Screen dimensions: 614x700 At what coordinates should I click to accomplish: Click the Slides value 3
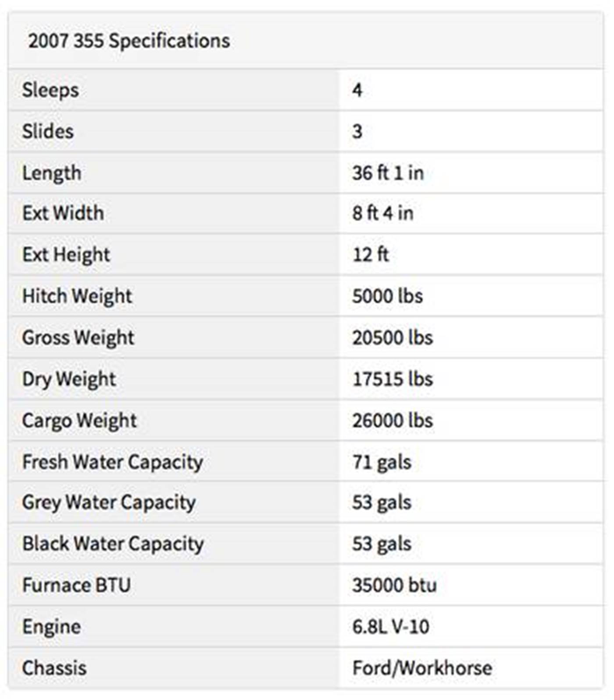pyautogui.click(x=357, y=131)
